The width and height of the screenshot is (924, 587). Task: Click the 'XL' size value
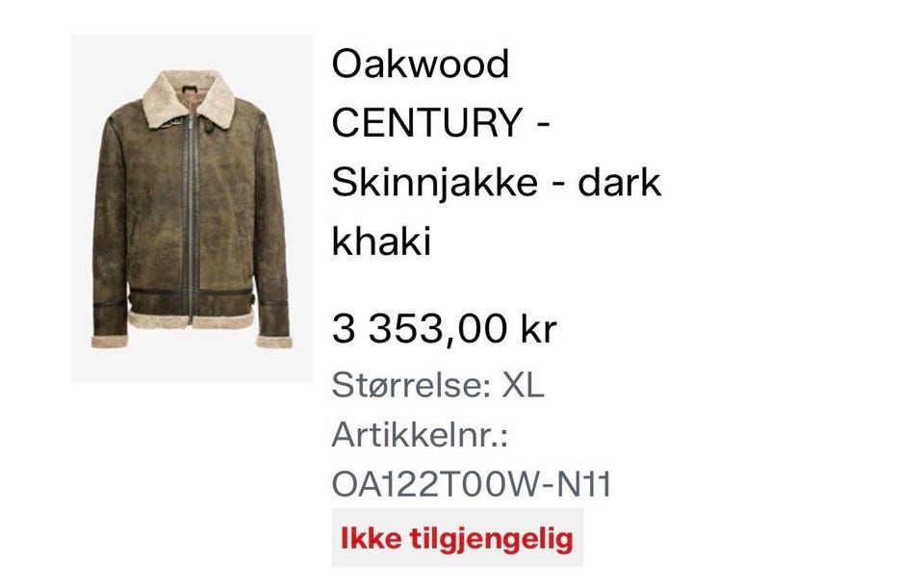point(522,386)
